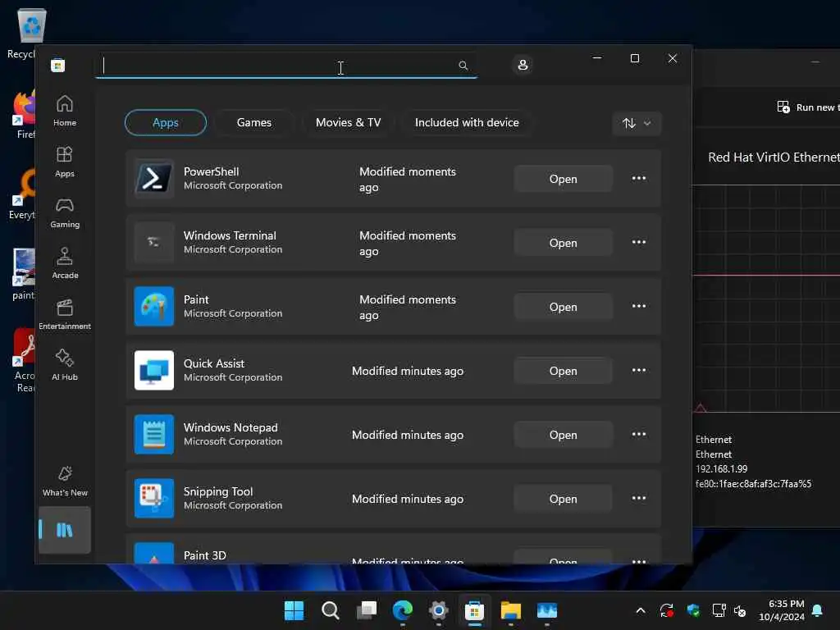The width and height of the screenshot is (840, 630).
Task: Open File Explorer from taskbar
Action: tap(510, 610)
